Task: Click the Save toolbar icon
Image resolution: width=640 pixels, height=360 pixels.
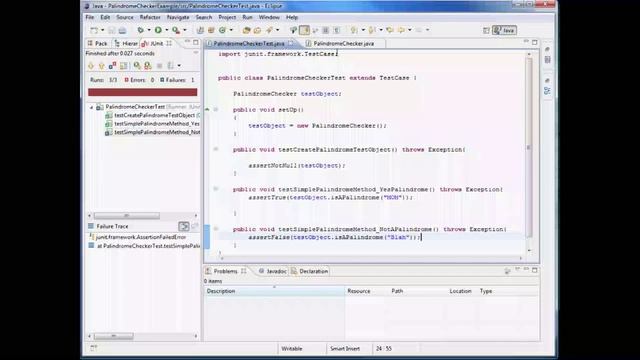Action: click(x=112, y=30)
